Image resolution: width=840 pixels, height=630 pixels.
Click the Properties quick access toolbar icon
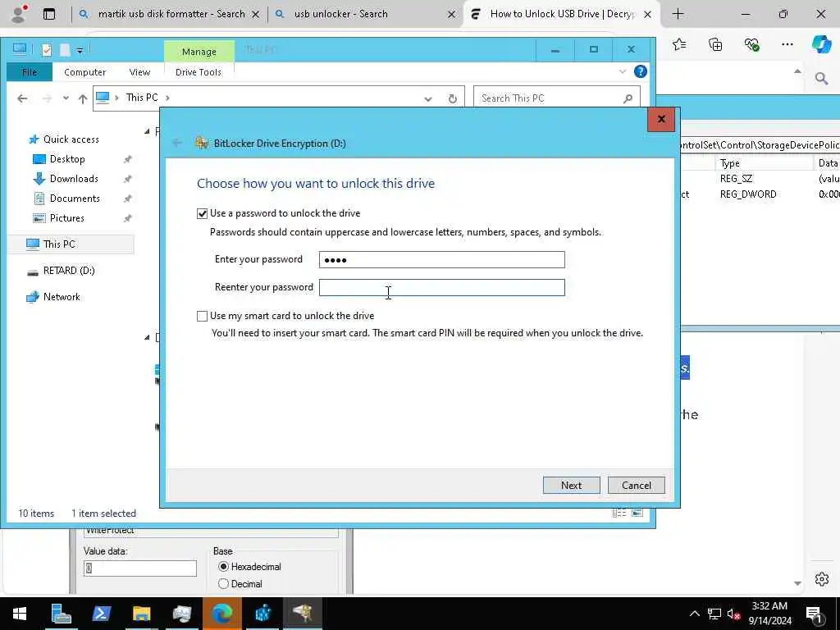[47, 50]
